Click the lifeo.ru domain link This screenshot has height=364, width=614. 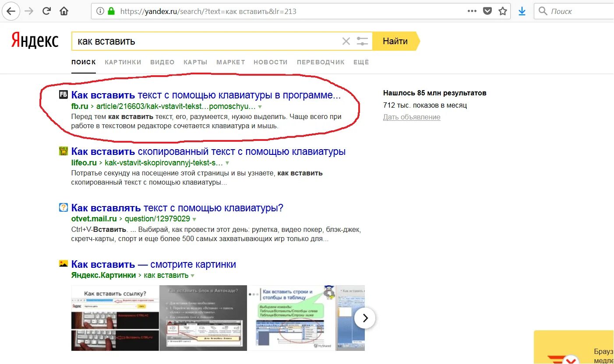tap(84, 163)
